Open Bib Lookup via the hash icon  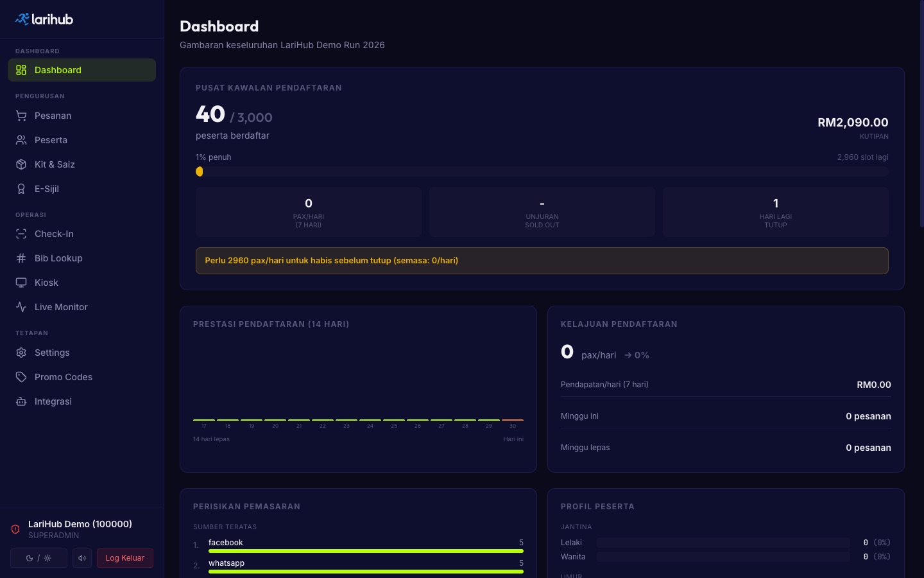[x=21, y=258]
